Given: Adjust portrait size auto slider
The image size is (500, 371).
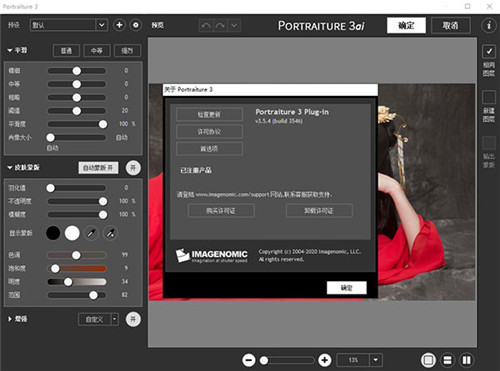Looking at the screenshot, I should 77,137.
